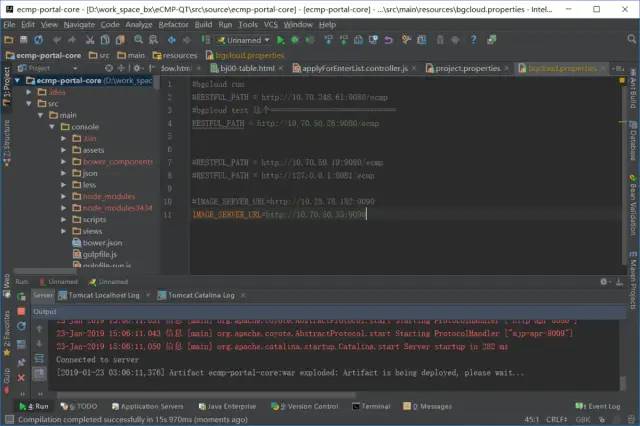
Task: Click the scroll up arrow in Output
Action: [41, 326]
